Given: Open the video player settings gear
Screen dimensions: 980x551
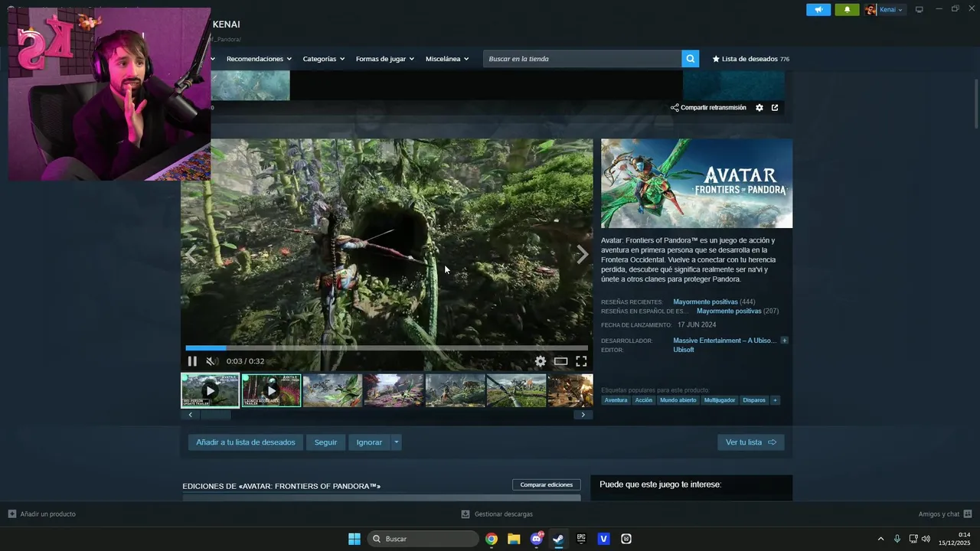Looking at the screenshot, I should click(x=541, y=361).
